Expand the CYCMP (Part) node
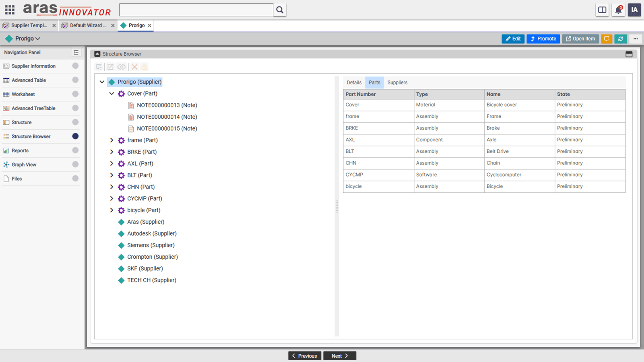This screenshot has height=362, width=644. pyautogui.click(x=111, y=199)
